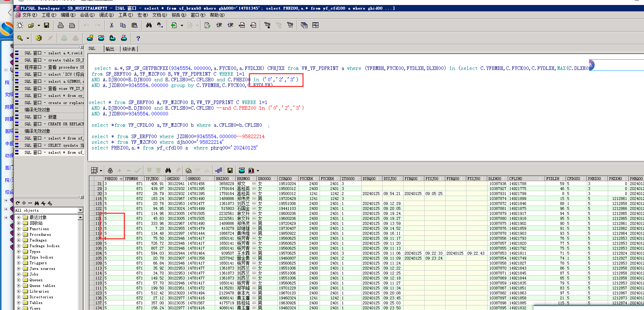The width and height of the screenshot is (644, 310).
Task: Click the lock icon above result grid
Action: point(110,170)
